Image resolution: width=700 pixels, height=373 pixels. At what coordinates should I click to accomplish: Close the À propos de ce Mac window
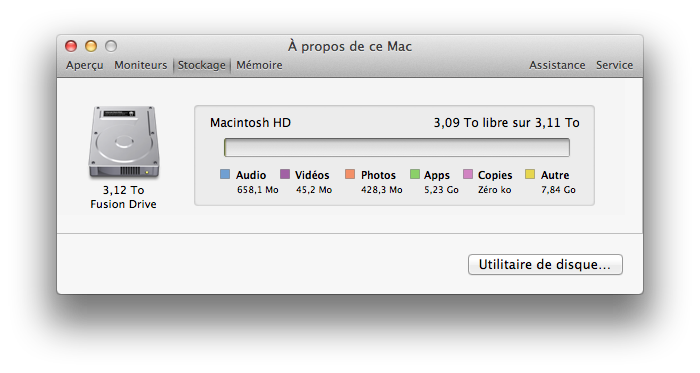[x=71, y=46]
